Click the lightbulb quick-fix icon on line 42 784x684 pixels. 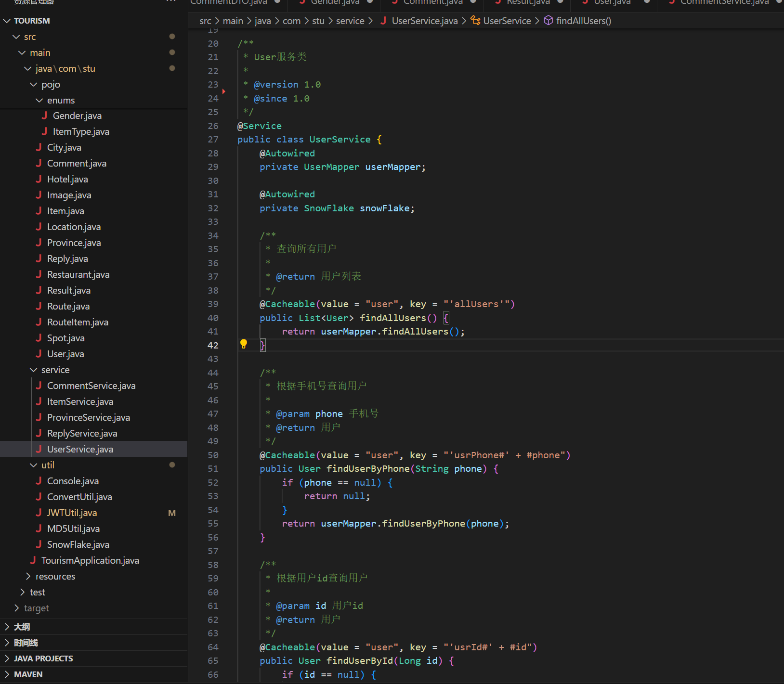(x=244, y=344)
